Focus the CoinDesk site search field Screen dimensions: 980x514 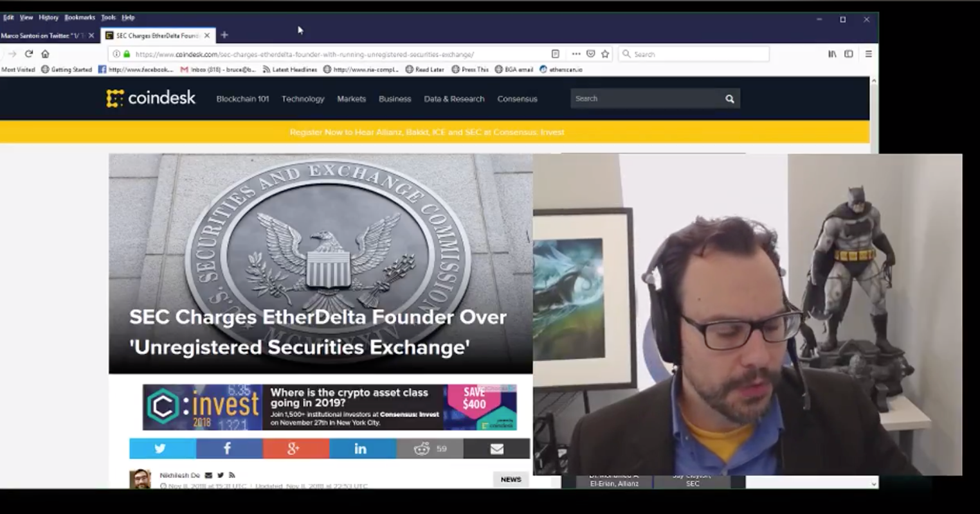[x=646, y=98]
